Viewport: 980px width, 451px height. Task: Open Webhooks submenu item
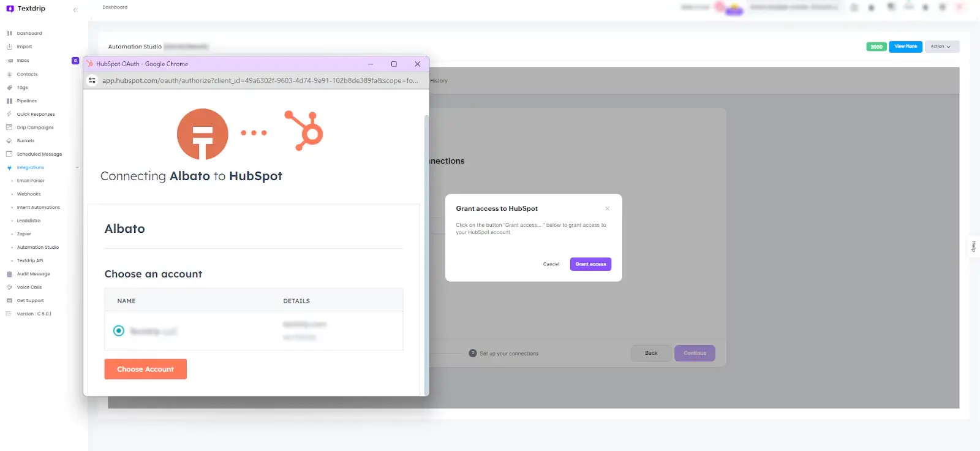(29, 194)
